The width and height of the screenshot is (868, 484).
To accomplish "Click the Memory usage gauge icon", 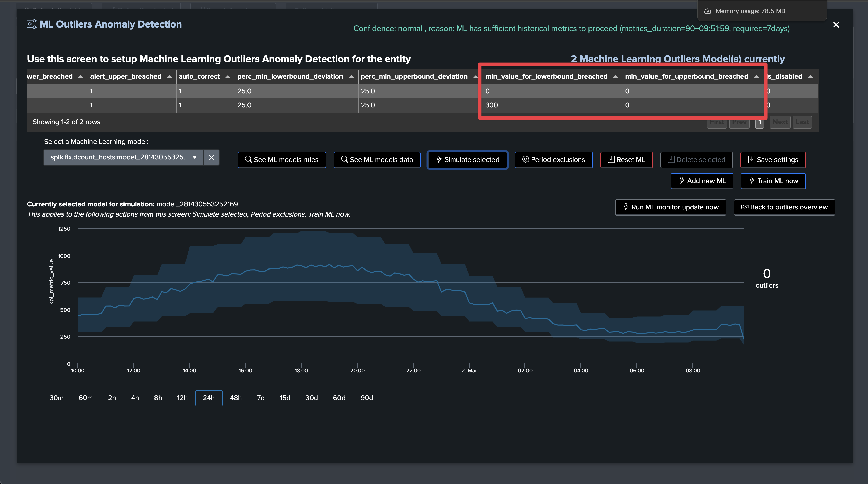I will (708, 11).
